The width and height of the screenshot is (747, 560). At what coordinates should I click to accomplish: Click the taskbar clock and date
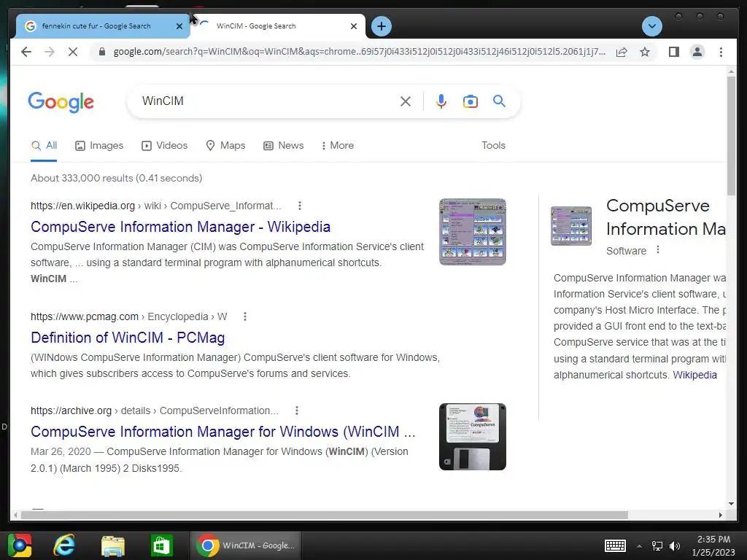(713, 545)
